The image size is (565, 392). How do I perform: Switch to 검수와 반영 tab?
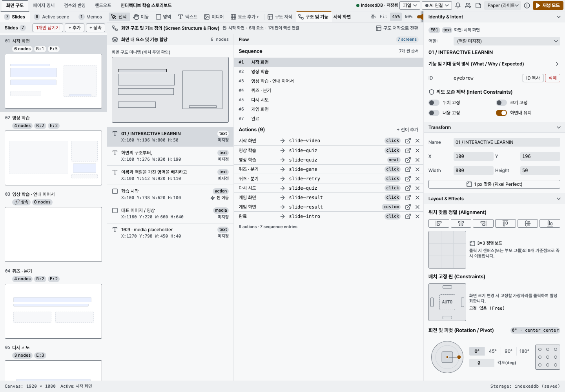(75, 5)
